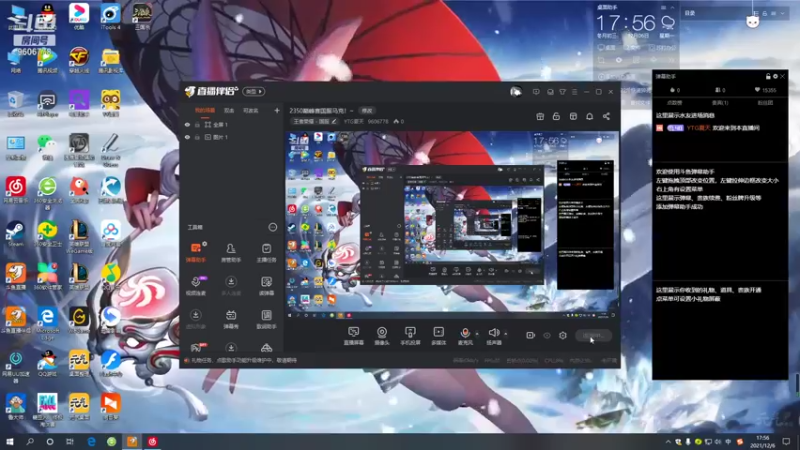The image size is (800, 450).
Task: Switch to the 我的场景 tab
Action: (205, 110)
